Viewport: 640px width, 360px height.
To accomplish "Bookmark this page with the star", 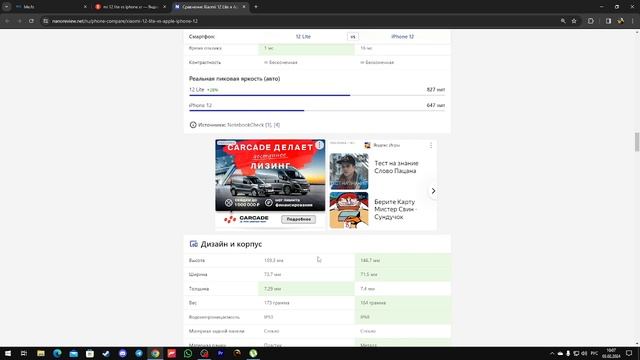I will [574, 21].
